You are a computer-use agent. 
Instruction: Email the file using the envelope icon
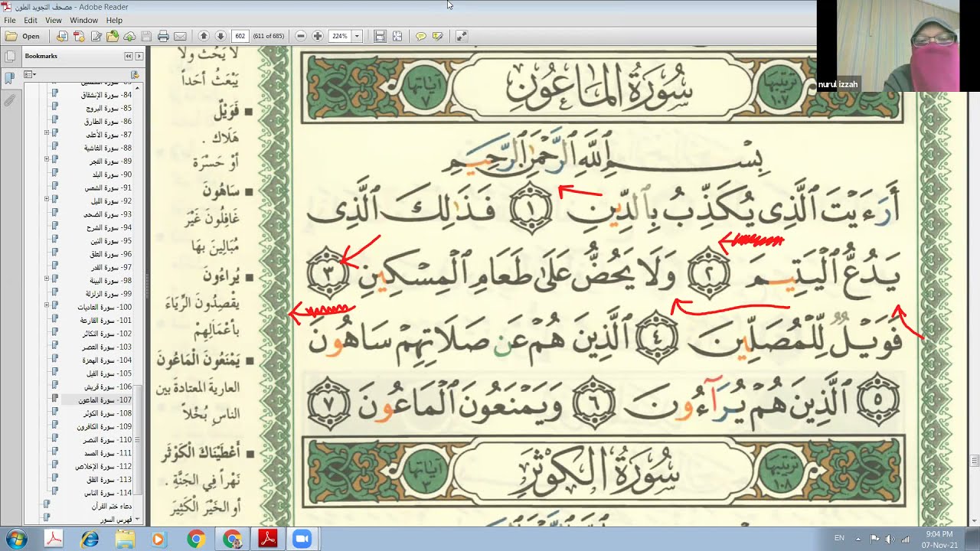[x=180, y=36]
